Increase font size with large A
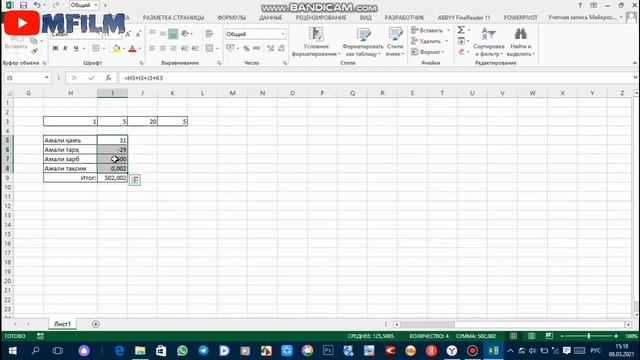Image resolution: width=640 pixels, height=360 pixels. click(128, 34)
